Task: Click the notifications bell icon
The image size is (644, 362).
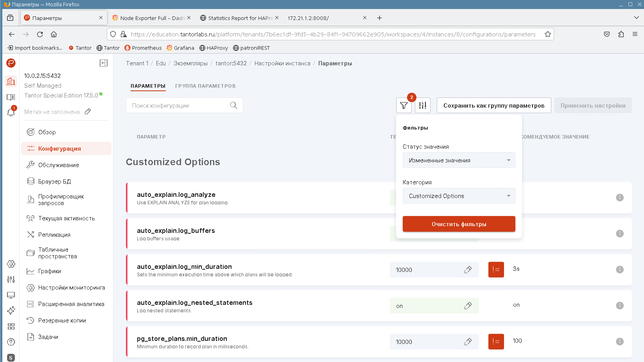Action: point(11,112)
